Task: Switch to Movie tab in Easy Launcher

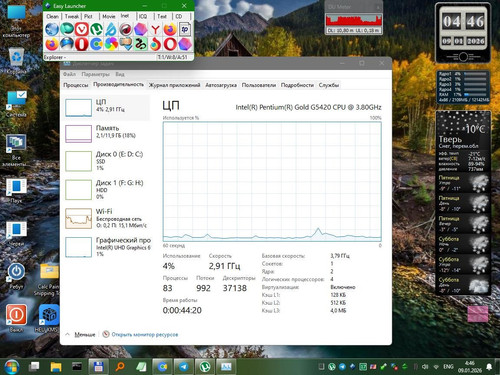Action: coord(109,16)
